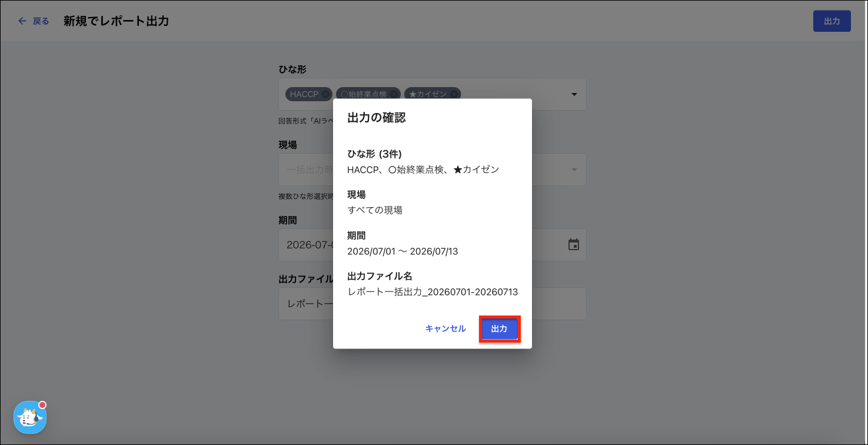868x445 pixels.
Task: Open the calendar icon in the 期間 field
Action: coord(574,245)
